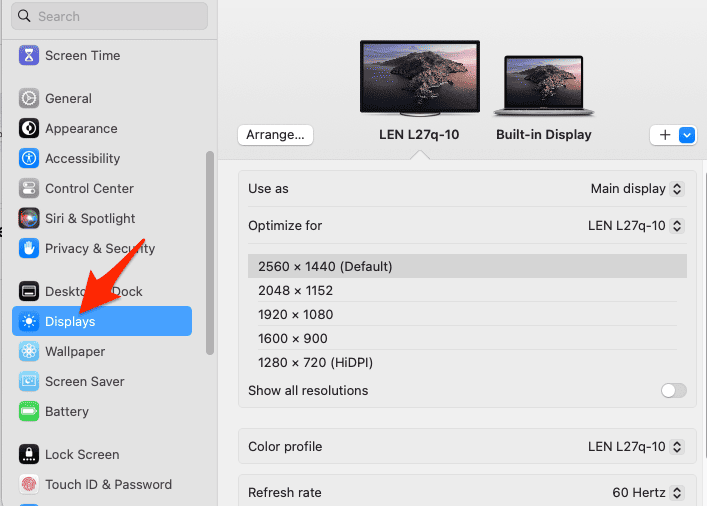Toggle Show all resolutions switch

coord(674,391)
